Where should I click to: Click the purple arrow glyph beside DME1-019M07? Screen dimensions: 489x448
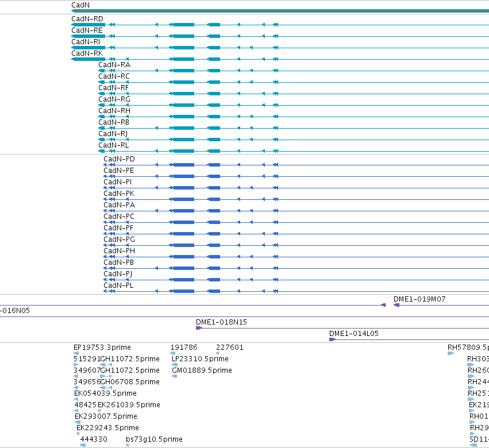[396, 305]
